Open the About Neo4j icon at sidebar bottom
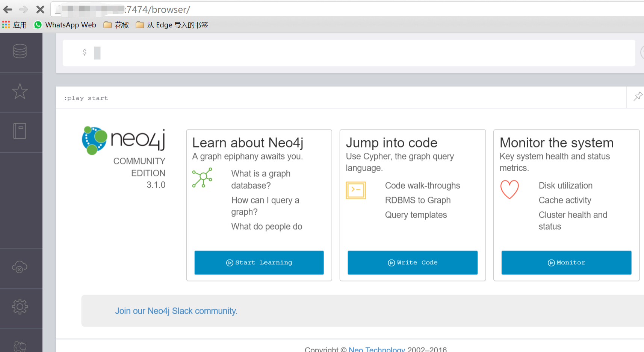The height and width of the screenshot is (352, 644). click(20, 346)
